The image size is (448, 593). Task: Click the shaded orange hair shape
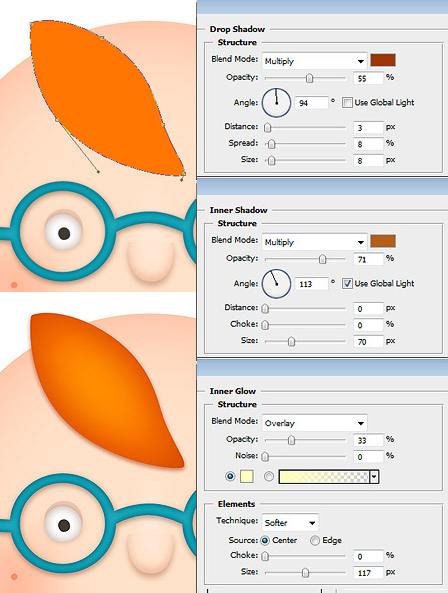pyautogui.click(x=102, y=390)
